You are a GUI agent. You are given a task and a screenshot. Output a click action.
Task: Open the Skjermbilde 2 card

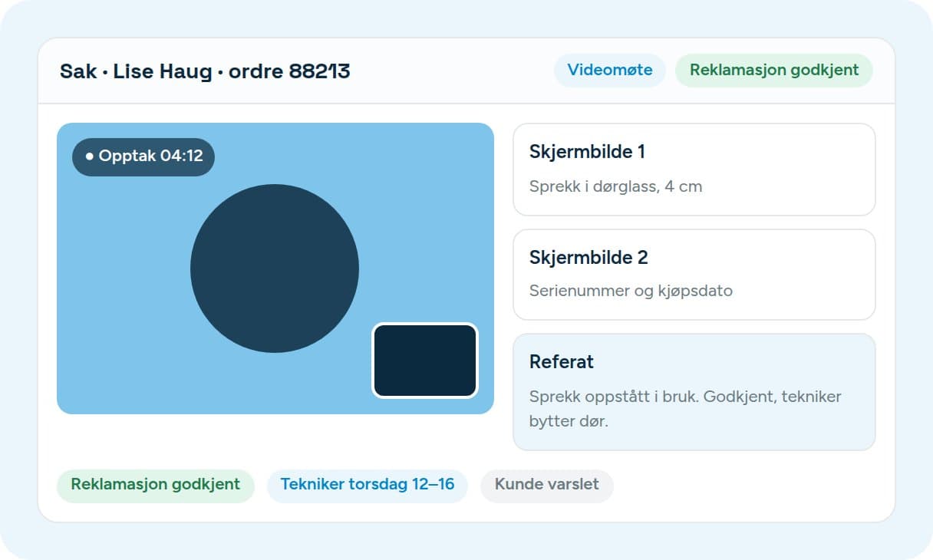pyautogui.click(x=694, y=275)
